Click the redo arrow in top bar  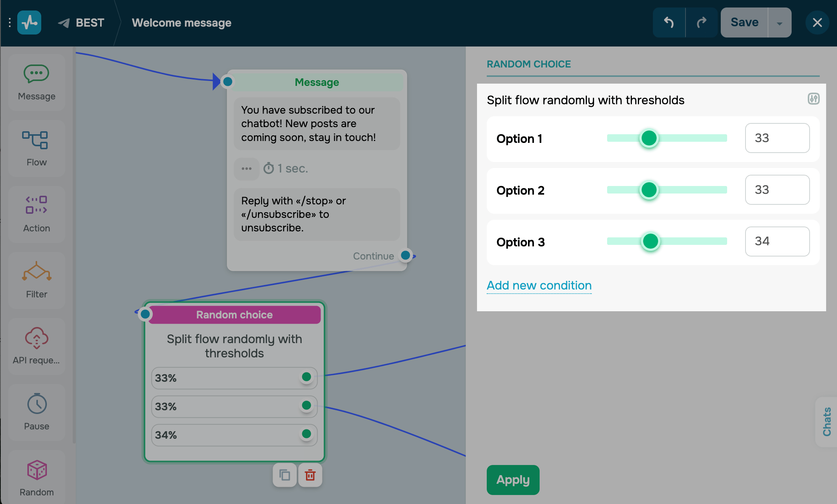pos(701,22)
